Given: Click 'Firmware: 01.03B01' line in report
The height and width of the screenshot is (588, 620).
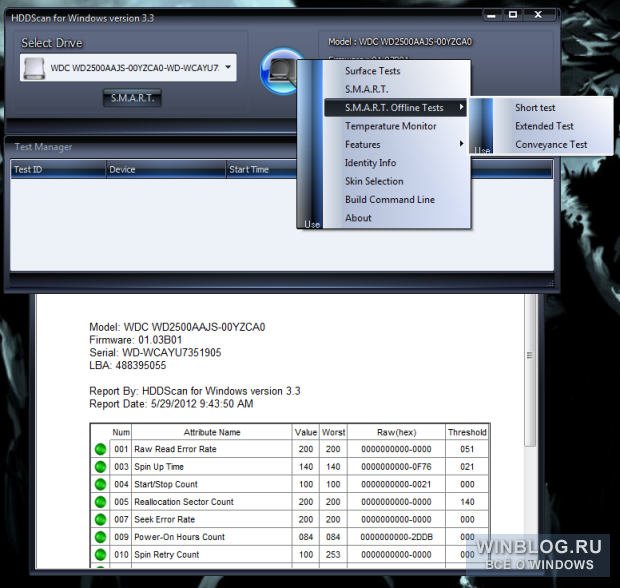Looking at the screenshot, I should [x=136, y=340].
